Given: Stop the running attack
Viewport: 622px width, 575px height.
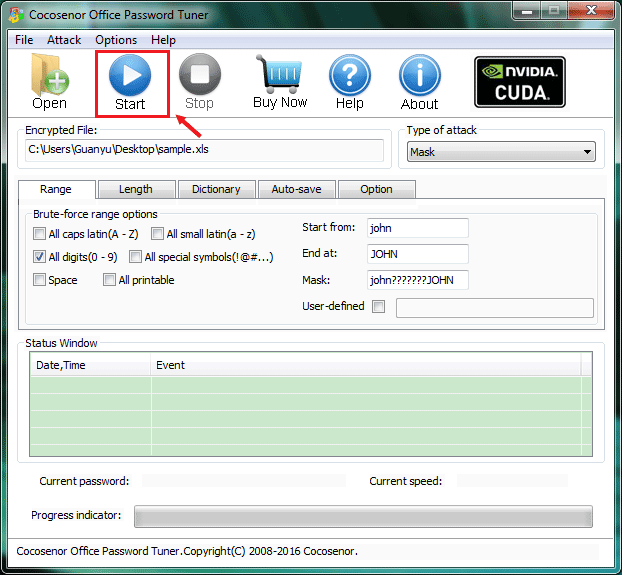Looking at the screenshot, I should (200, 82).
